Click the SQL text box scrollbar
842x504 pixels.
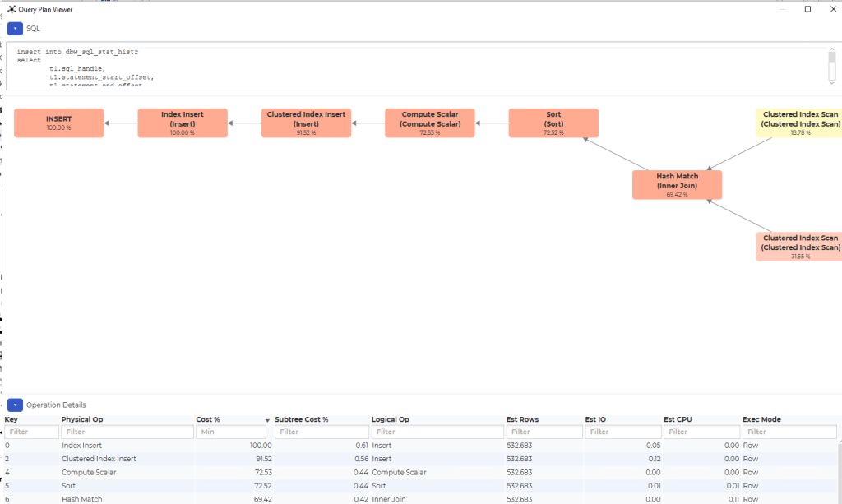832,67
